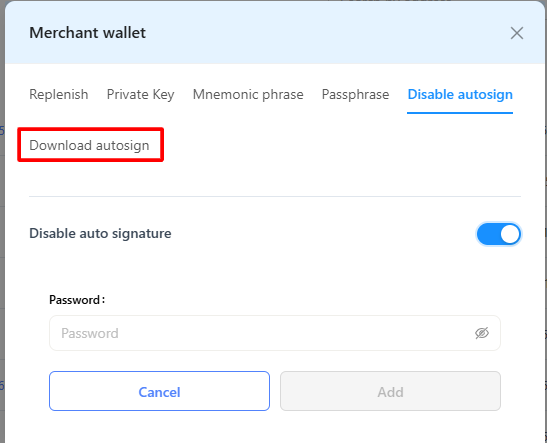Toggle password visibility eye icon
This screenshot has width=547, height=443.
tap(482, 333)
